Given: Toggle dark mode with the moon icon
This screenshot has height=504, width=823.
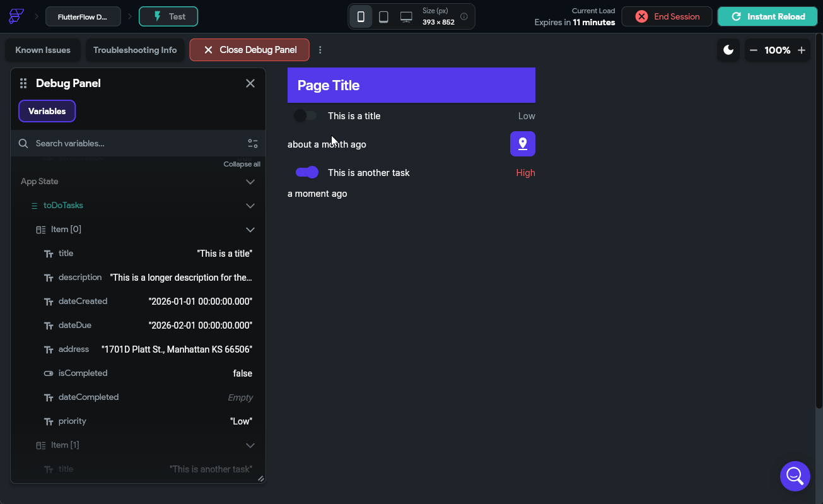Looking at the screenshot, I should 728,50.
